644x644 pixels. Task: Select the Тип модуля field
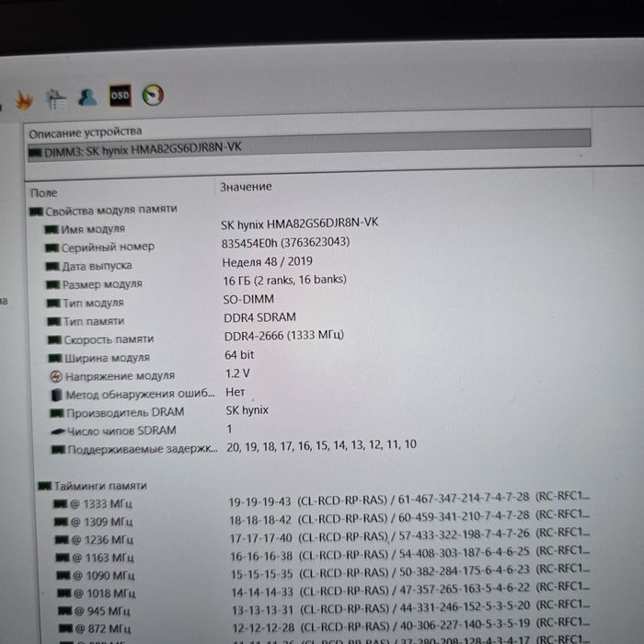click(85, 303)
